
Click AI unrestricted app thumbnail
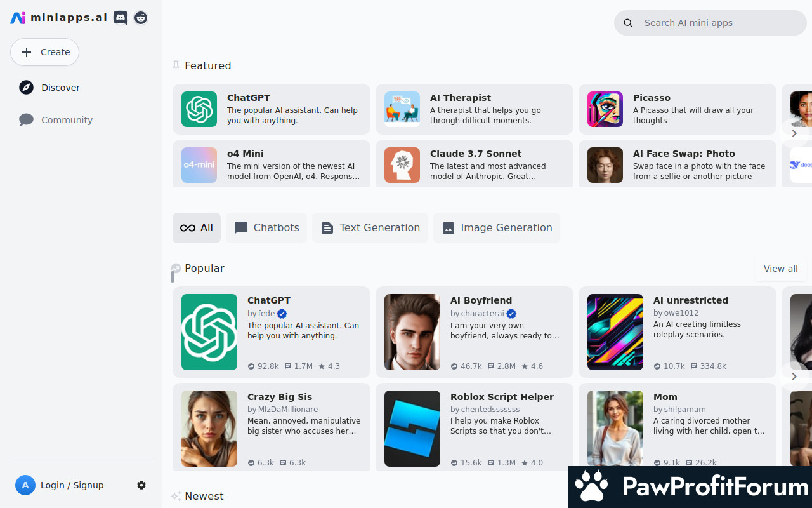coord(615,332)
